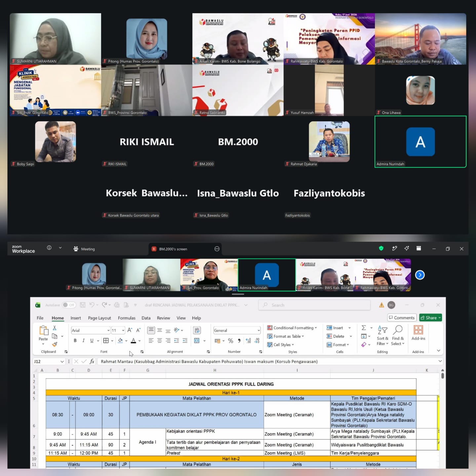The height and width of the screenshot is (476, 476).
Task: Switch to the Page Layout tab
Action: (x=99, y=318)
